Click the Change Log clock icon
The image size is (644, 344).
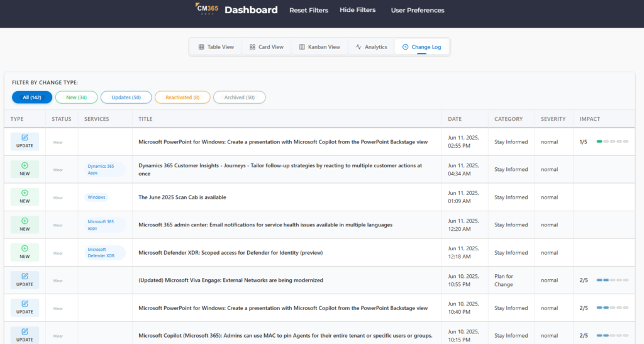(x=405, y=47)
